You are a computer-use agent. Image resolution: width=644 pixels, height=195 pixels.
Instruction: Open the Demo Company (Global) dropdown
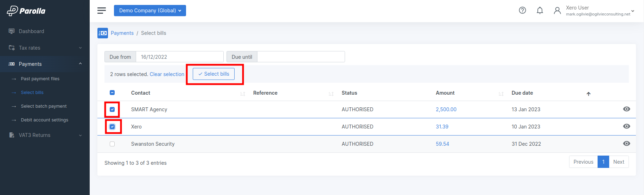pos(150,11)
